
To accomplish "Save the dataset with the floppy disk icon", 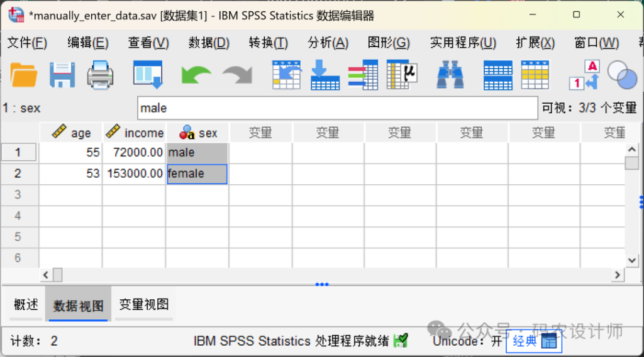I will coord(62,75).
